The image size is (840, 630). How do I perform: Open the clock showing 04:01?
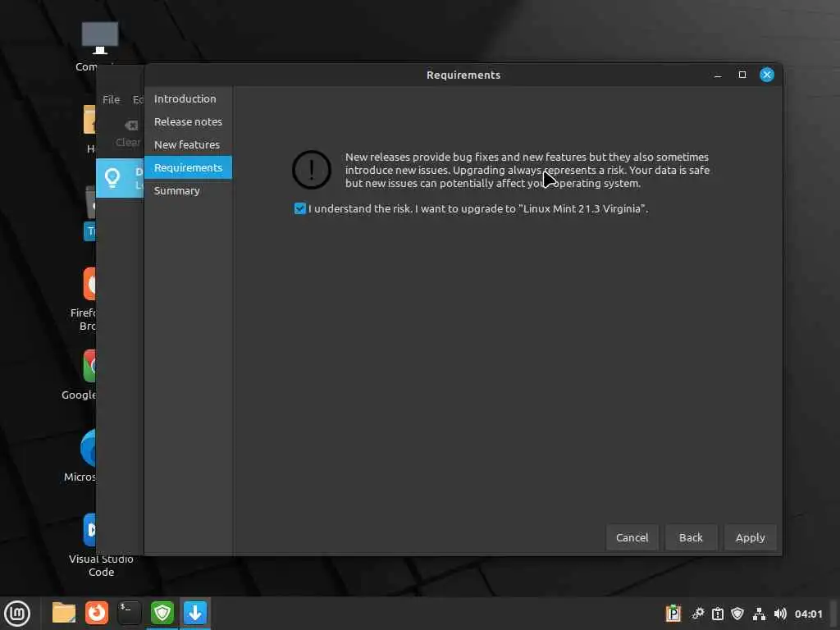pos(808,614)
